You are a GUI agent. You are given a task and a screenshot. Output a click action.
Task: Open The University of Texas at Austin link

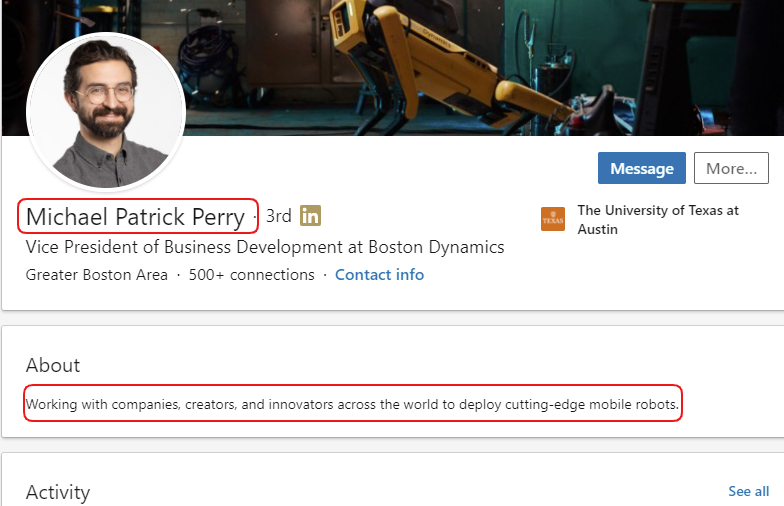coord(658,220)
